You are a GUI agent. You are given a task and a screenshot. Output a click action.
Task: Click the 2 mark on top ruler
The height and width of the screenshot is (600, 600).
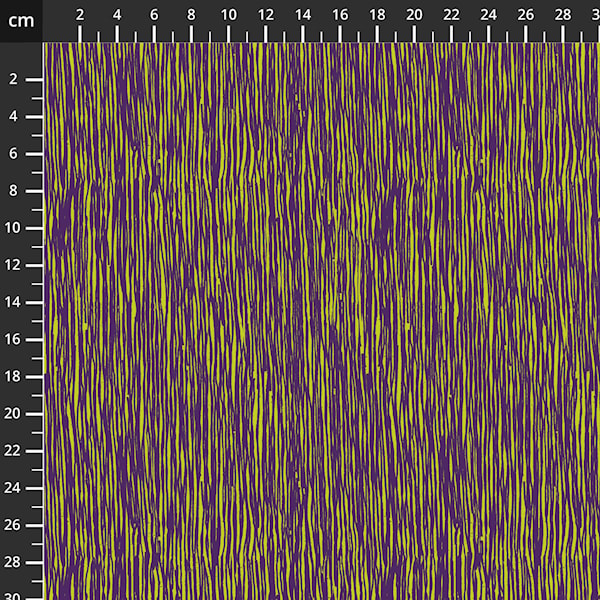click(80, 15)
